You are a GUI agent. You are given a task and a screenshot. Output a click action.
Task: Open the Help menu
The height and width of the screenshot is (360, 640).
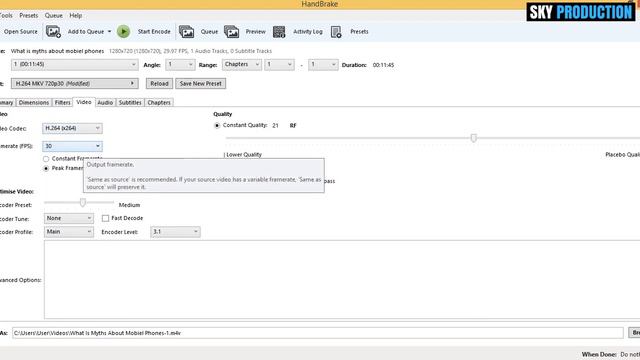click(x=76, y=16)
